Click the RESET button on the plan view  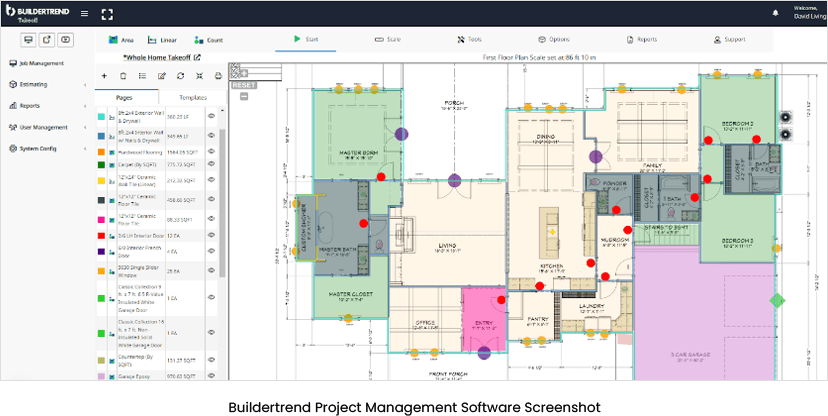pos(244,85)
